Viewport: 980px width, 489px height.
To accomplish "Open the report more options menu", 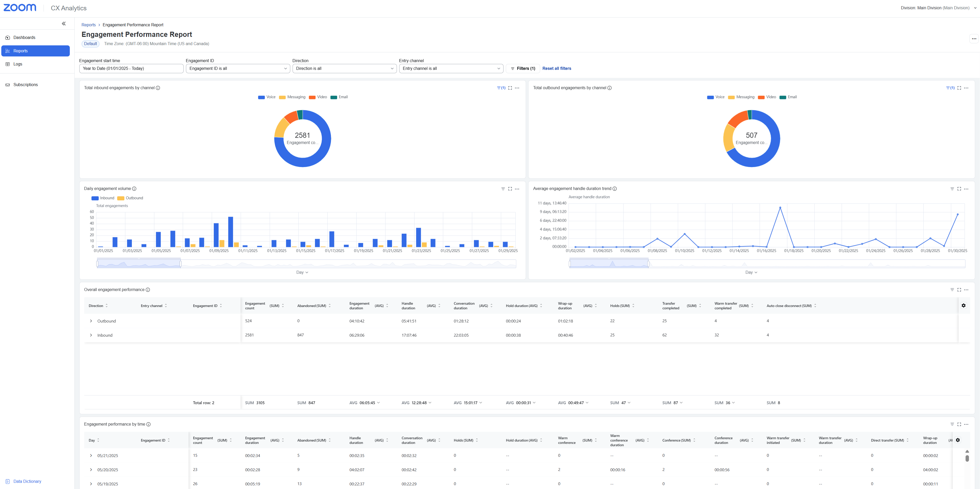I will (x=974, y=38).
